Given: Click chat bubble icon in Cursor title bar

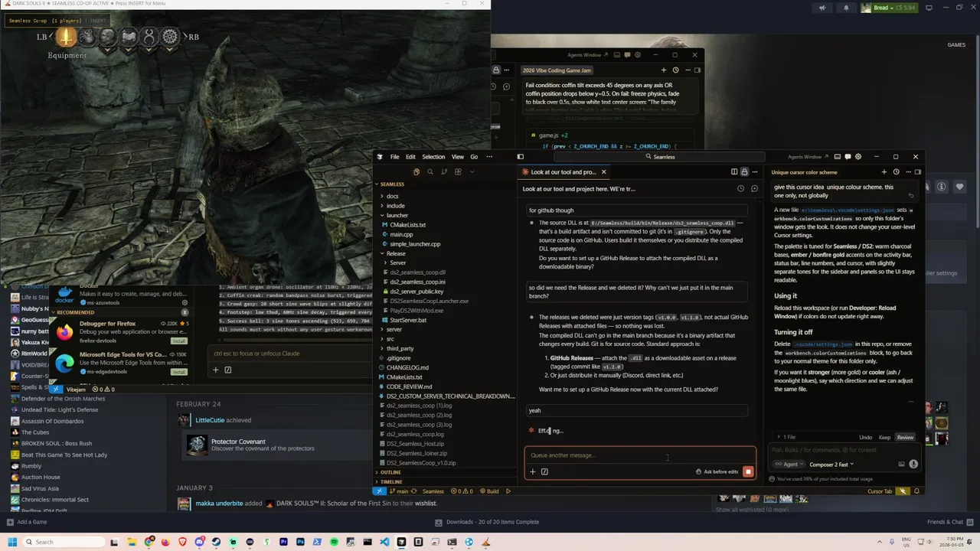Looking at the screenshot, I should coord(848,157).
